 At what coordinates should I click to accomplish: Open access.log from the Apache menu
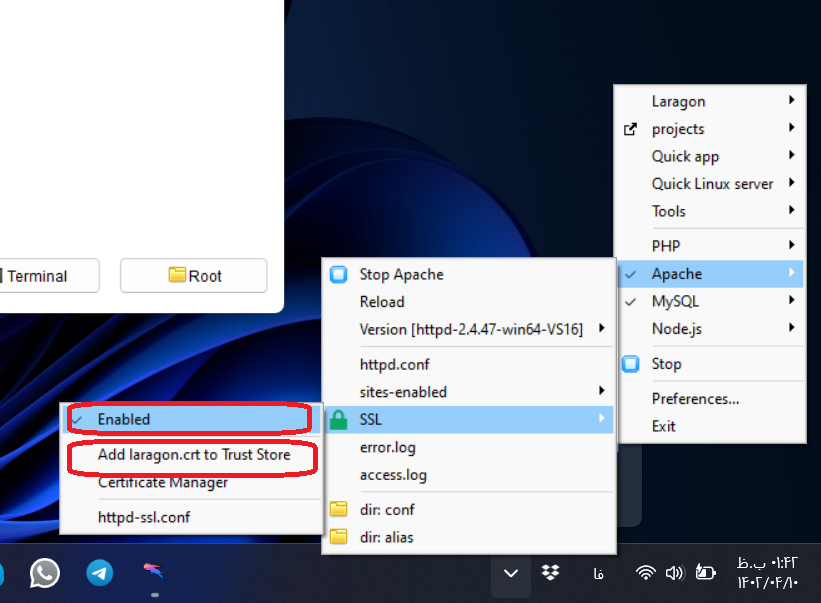pyautogui.click(x=393, y=475)
